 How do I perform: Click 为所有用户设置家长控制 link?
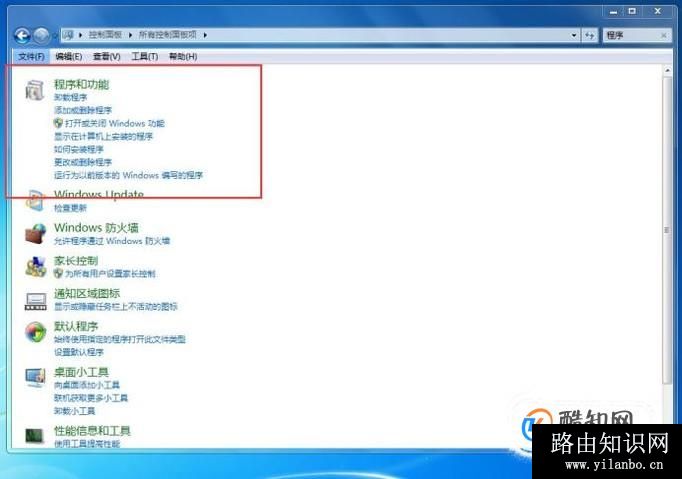tap(110, 274)
